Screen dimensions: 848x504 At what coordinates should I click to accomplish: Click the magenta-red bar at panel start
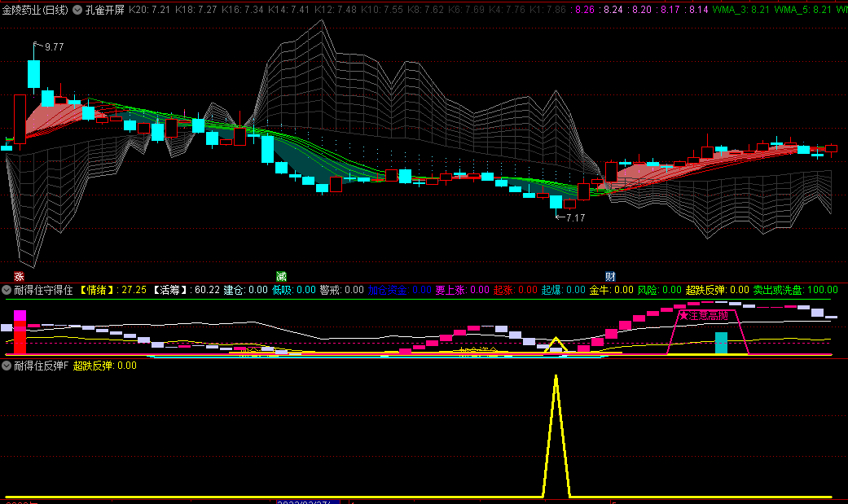[20, 332]
